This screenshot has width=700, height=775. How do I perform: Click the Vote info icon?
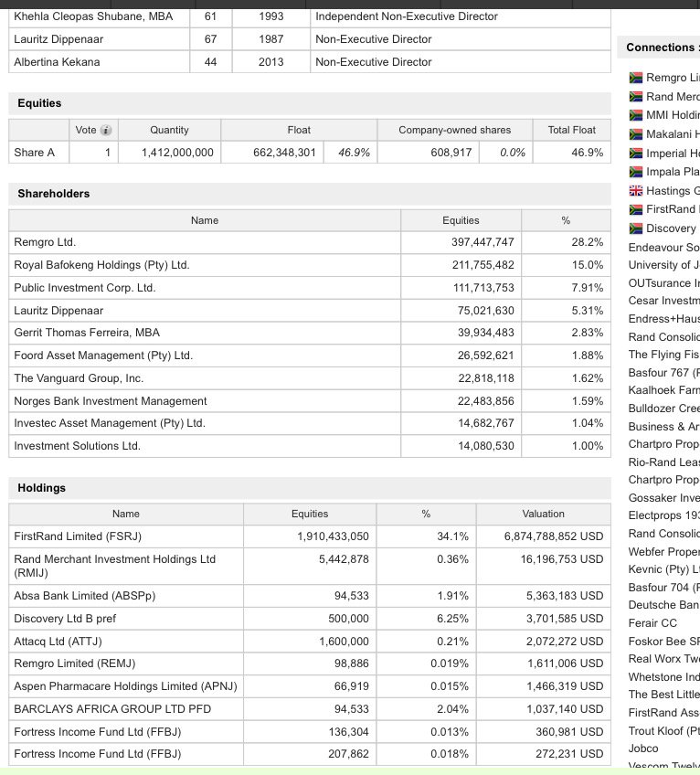tap(106, 130)
